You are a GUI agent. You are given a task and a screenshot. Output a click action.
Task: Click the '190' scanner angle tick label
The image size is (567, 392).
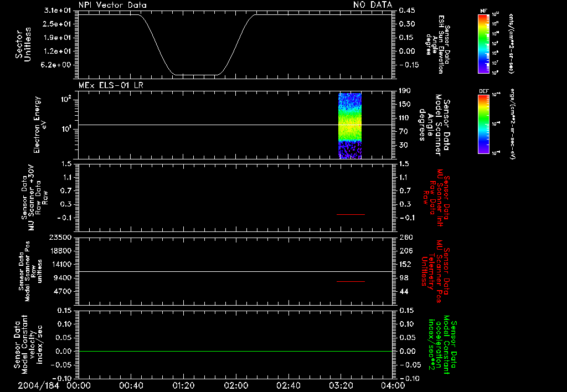(405, 91)
